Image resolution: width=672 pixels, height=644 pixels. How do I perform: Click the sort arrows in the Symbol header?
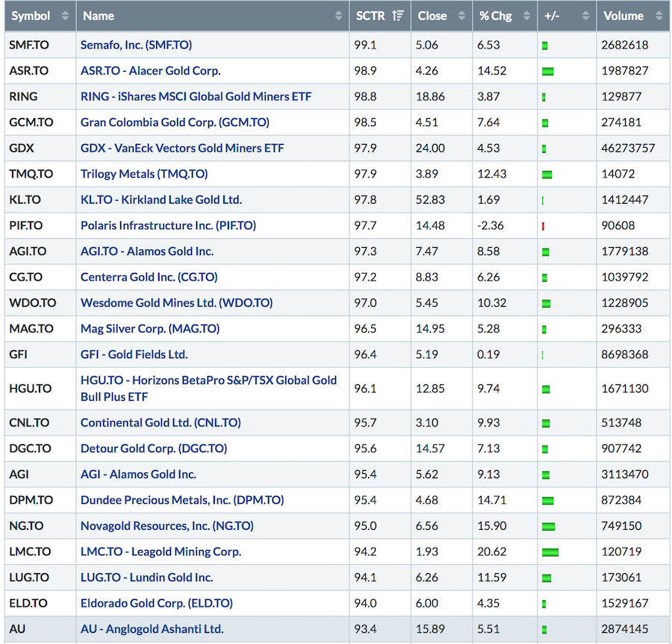coord(65,16)
